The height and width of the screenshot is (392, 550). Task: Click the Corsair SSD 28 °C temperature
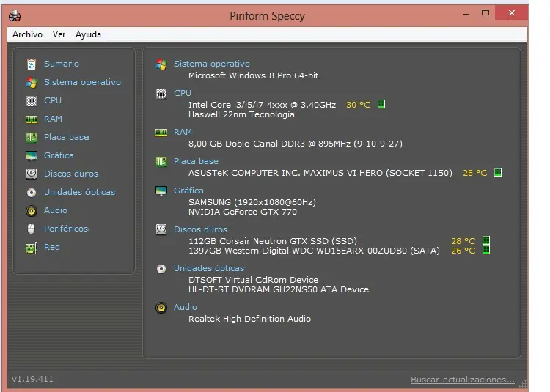coord(463,241)
